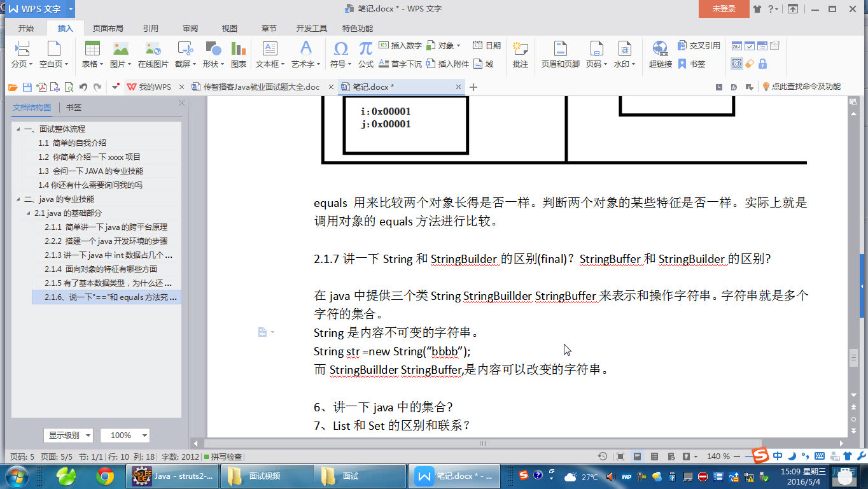The height and width of the screenshot is (489, 868).
Task: Open Chrome from the Windows taskbar
Action: pyautogui.click(x=104, y=476)
